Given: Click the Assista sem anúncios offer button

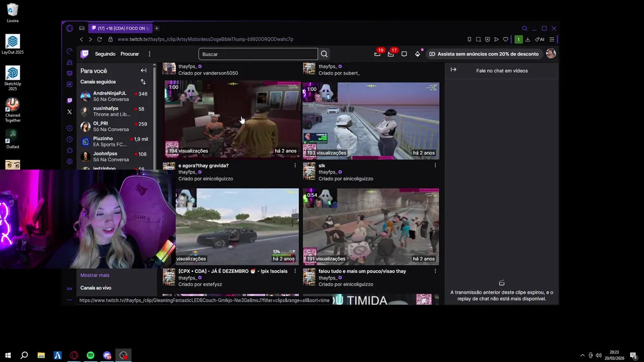Looking at the screenshot, I should pos(484,54).
